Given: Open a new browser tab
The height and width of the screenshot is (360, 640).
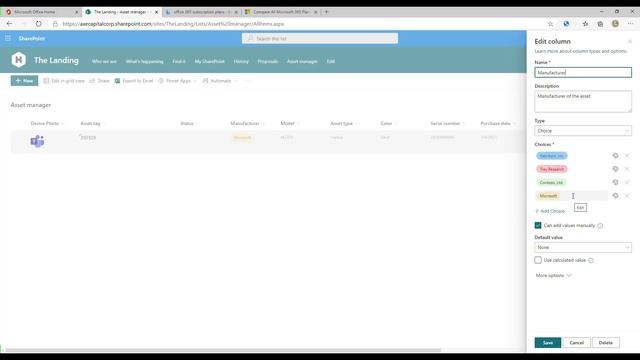Looking at the screenshot, I should (x=326, y=12).
